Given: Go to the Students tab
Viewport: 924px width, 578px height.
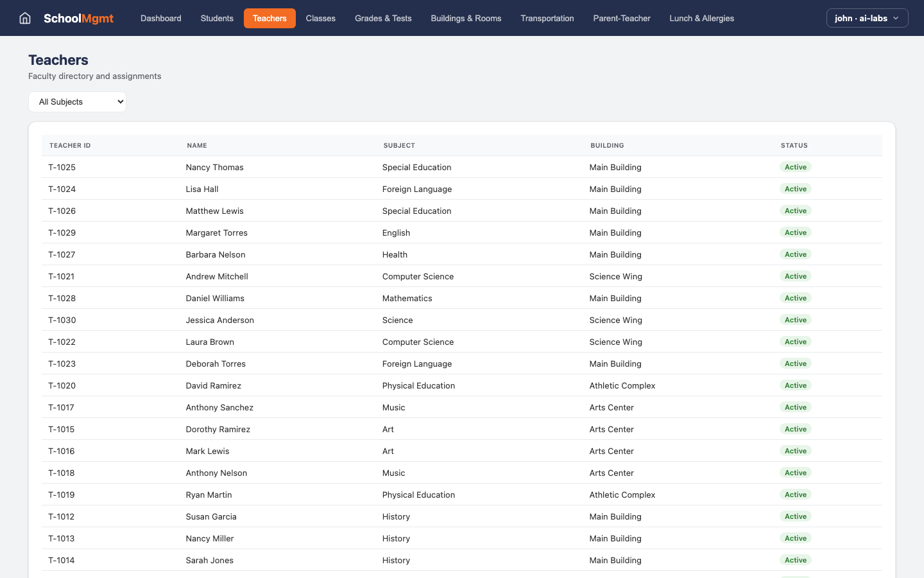Looking at the screenshot, I should pyautogui.click(x=217, y=18).
